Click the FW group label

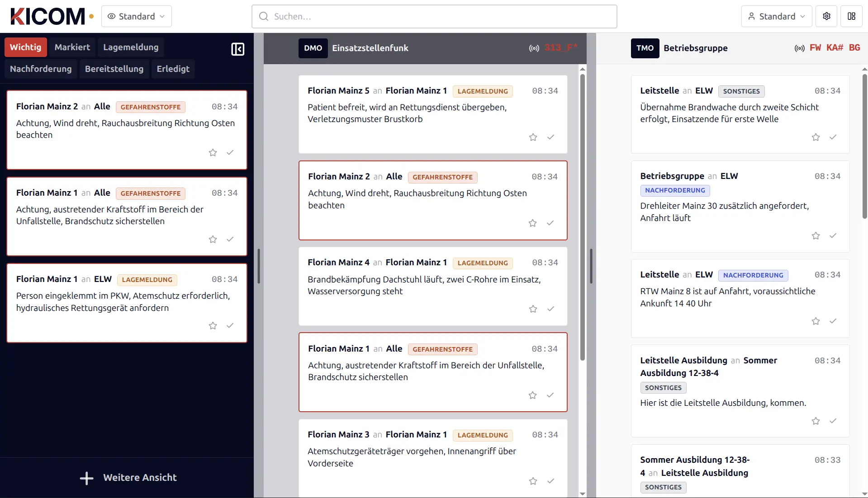coord(815,47)
